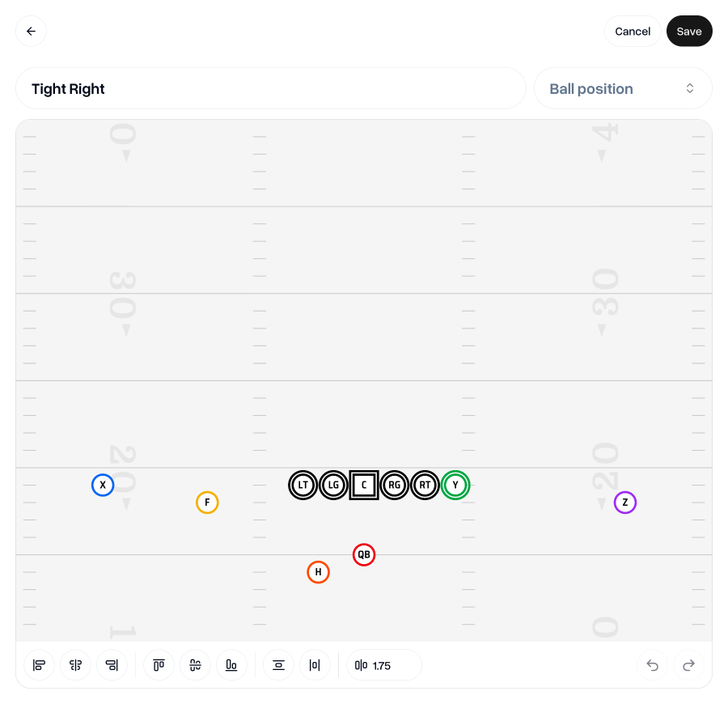
Task: Align selected players to left edge
Action: click(39, 665)
